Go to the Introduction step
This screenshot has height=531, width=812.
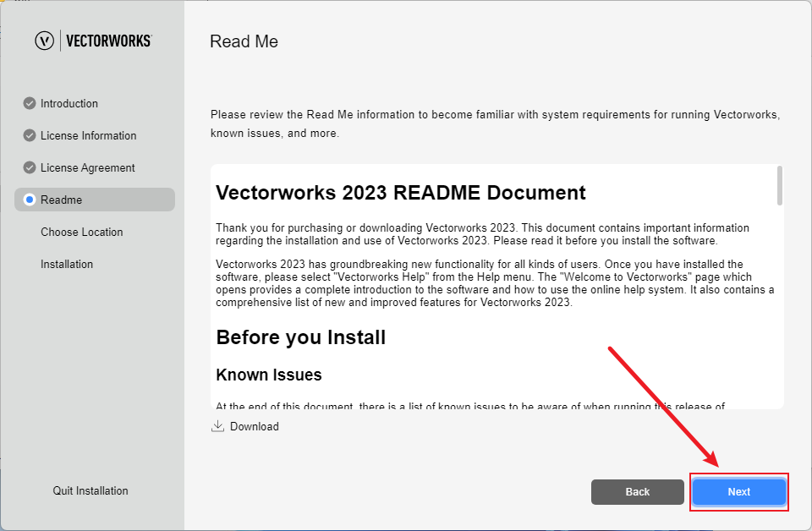coord(69,103)
